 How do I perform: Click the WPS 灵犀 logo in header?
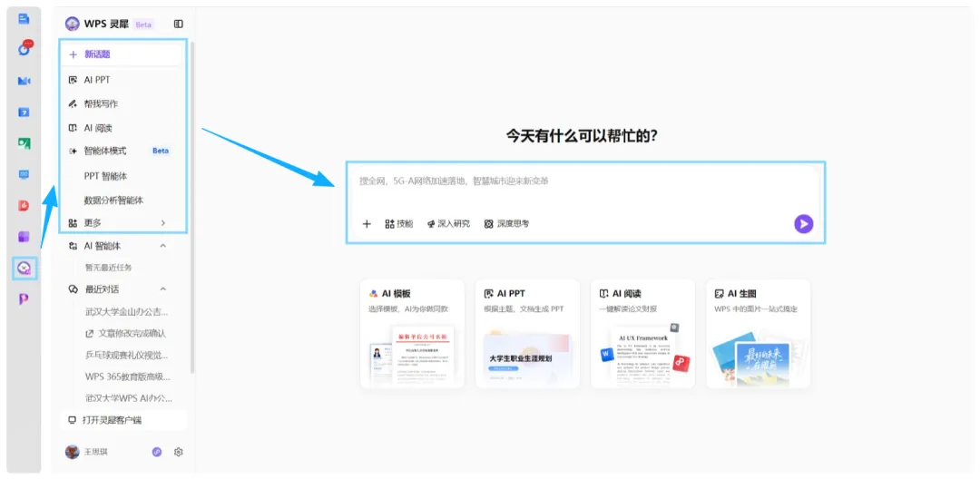point(72,24)
